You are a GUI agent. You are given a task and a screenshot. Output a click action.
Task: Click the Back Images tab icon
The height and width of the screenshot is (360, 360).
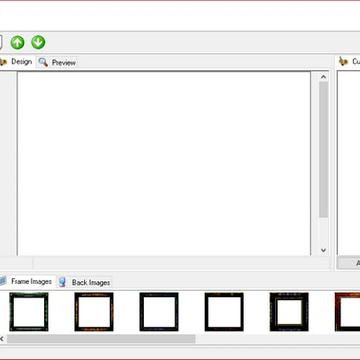pyautogui.click(x=62, y=282)
